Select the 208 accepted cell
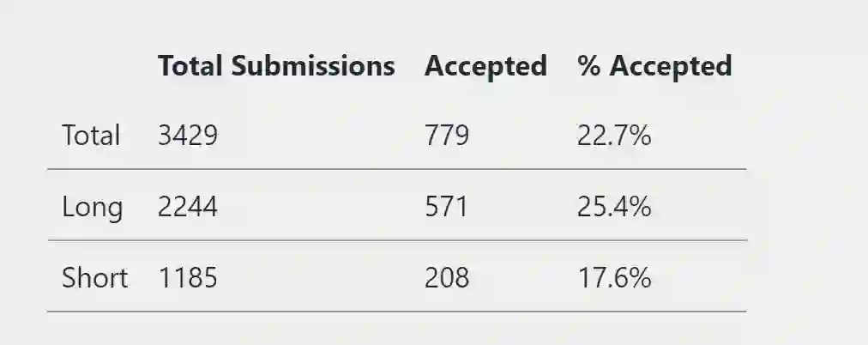 tap(447, 278)
